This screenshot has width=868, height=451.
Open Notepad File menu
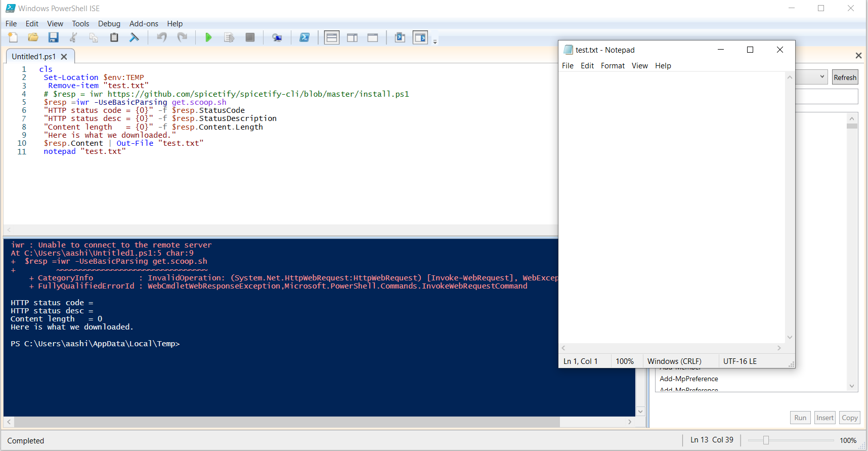point(568,66)
